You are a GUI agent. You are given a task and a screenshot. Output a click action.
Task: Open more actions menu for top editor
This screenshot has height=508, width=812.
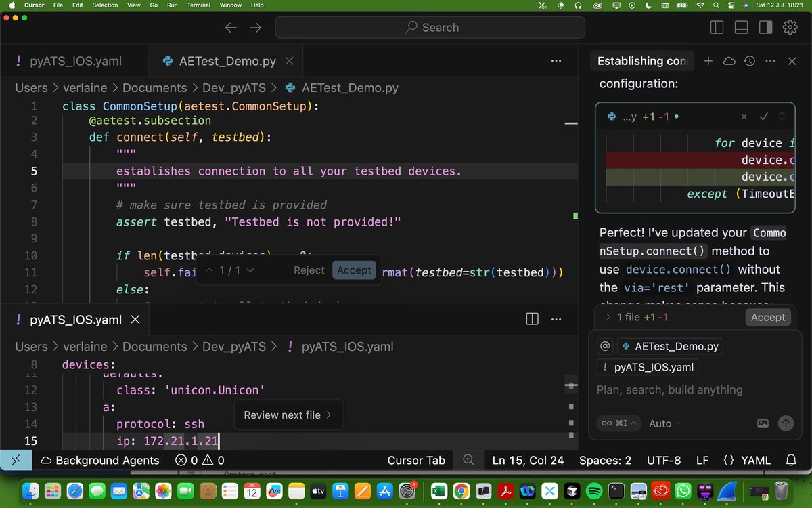556,61
